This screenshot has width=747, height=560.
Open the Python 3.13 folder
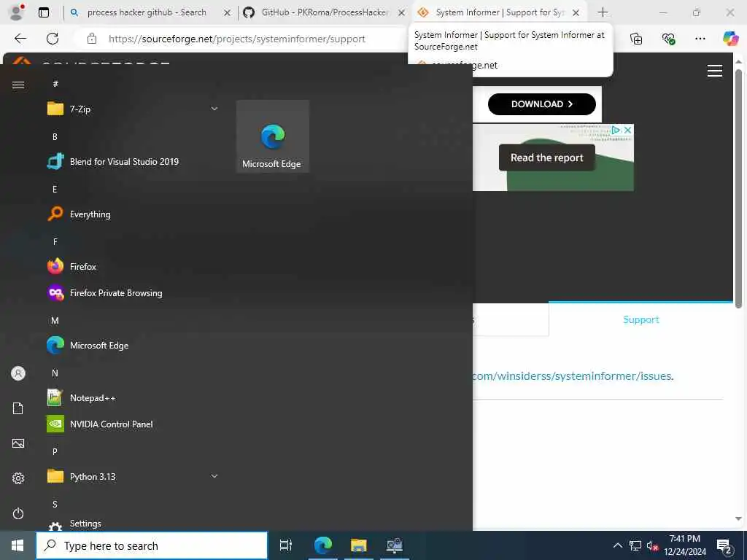tap(133, 476)
